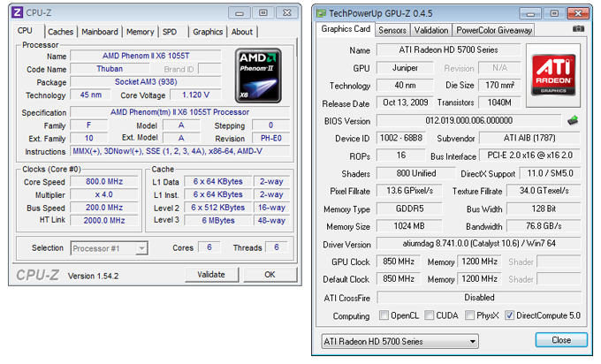This screenshot has width=601, height=364.
Task: Click the BIOS Version field
Action: tap(468, 121)
